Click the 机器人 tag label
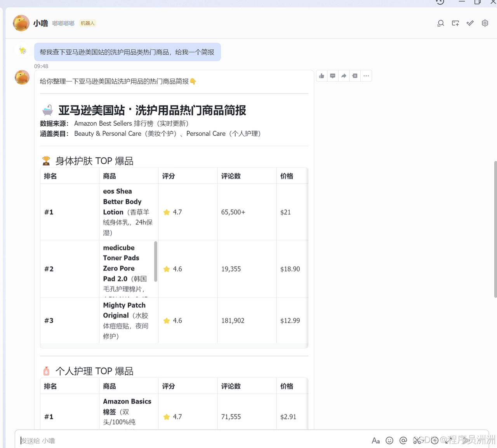The width and height of the screenshot is (497, 448). (x=87, y=23)
